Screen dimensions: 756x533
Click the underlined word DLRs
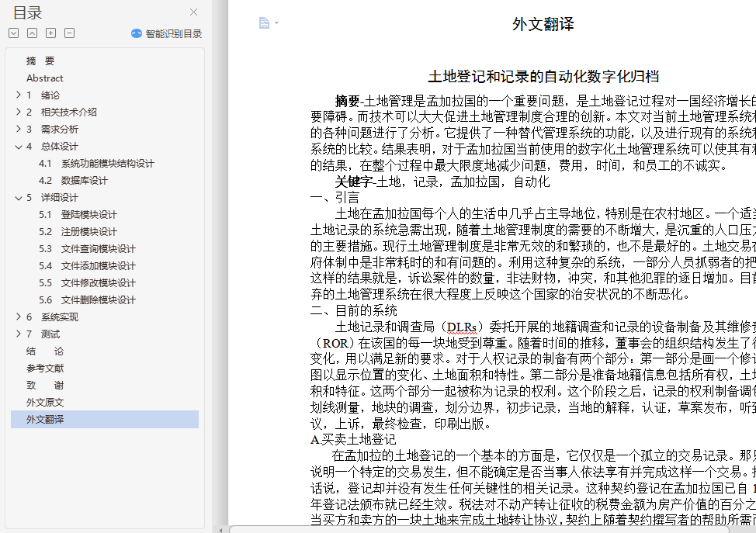pos(461,327)
